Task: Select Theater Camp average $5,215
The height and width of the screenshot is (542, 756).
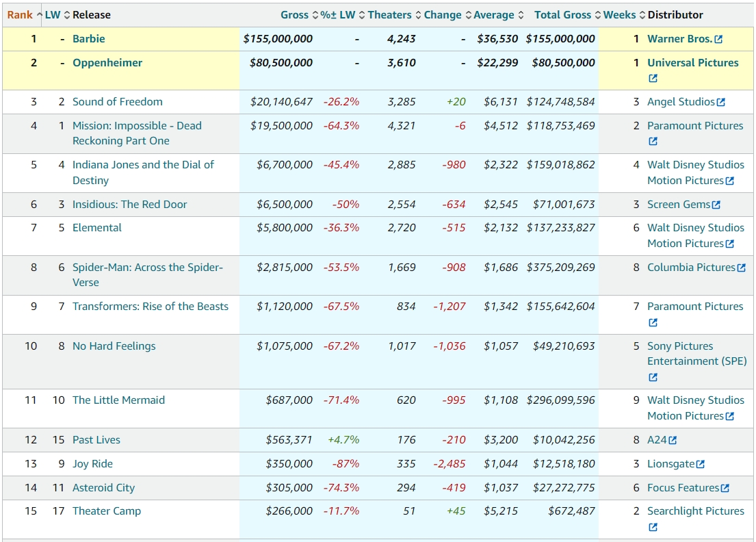Action: [501, 511]
